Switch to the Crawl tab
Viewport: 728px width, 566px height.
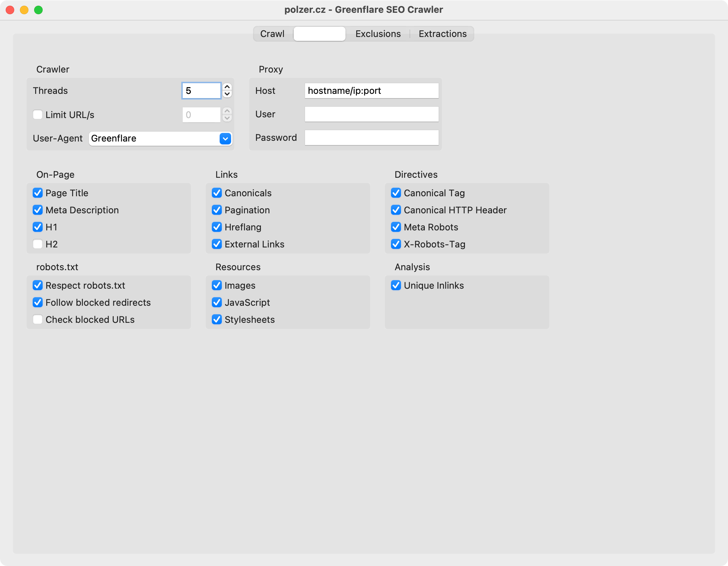tap(272, 34)
